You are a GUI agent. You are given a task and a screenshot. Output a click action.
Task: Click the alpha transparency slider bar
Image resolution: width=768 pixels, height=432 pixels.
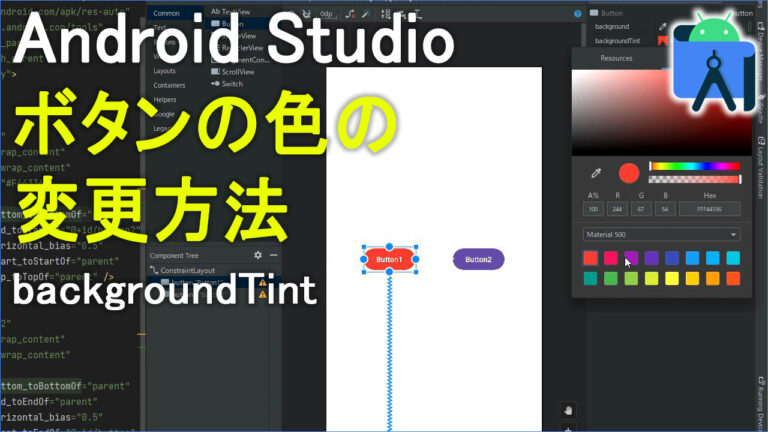click(x=695, y=179)
